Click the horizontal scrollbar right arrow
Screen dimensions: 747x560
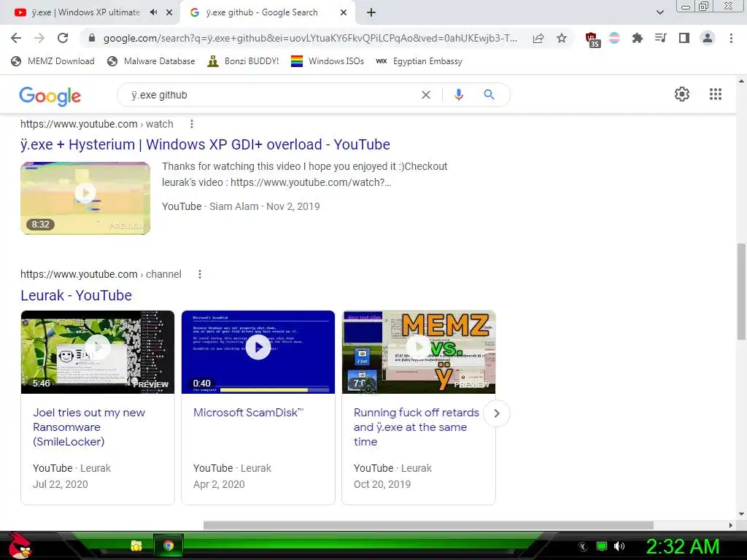coord(731,525)
